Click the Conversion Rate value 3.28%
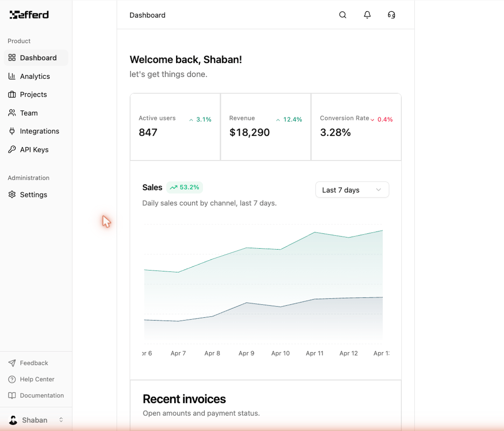The height and width of the screenshot is (431, 504). pyautogui.click(x=335, y=132)
